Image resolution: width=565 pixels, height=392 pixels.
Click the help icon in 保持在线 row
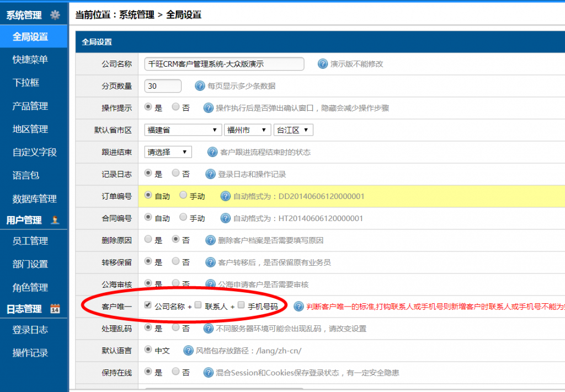pyautogui.click(x=208, y=372)
